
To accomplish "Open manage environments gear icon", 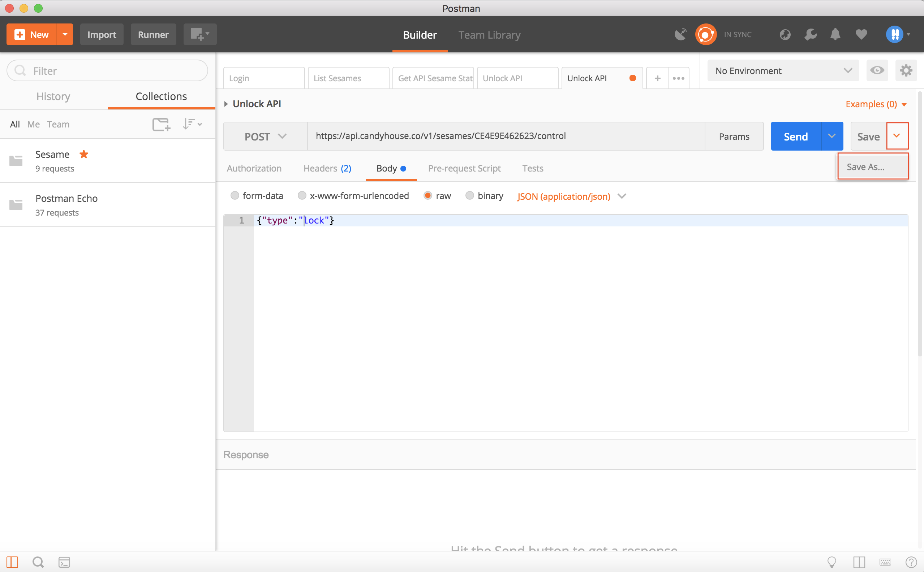I will tap(906, 70).
